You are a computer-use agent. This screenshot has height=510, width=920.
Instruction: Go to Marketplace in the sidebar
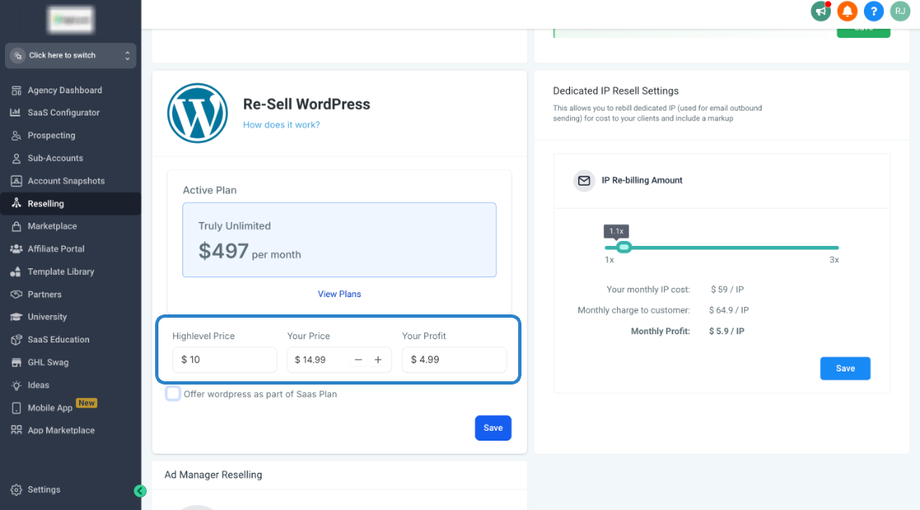52,226
